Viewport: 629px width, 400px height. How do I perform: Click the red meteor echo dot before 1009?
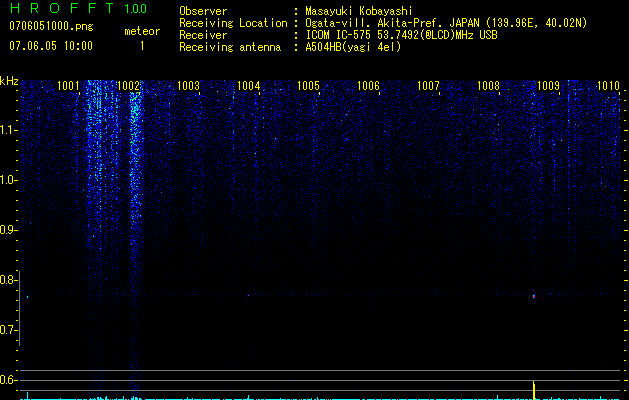[534, 296]
